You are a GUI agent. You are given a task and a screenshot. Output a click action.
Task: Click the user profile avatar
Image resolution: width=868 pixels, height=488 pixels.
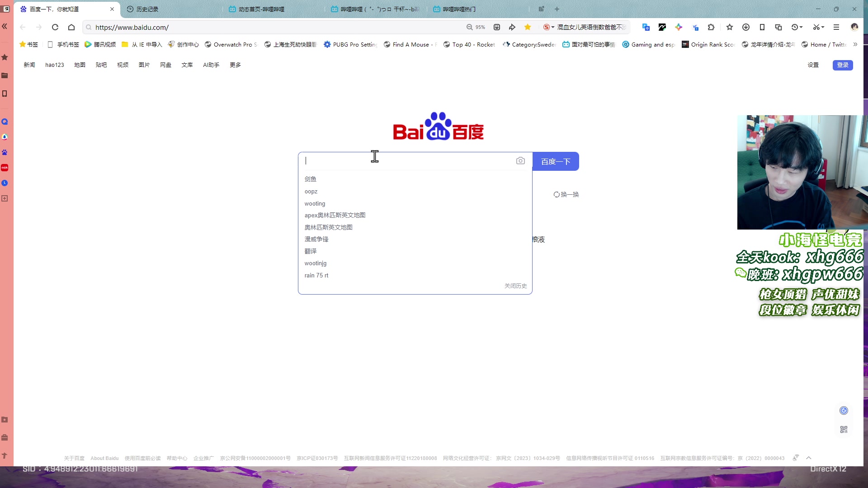(854, 27)
